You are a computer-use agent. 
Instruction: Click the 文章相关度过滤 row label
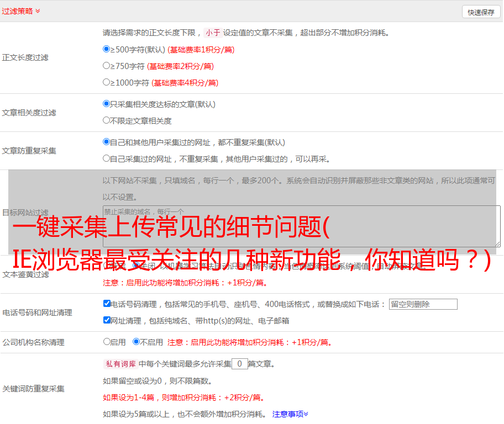click(x=29, y=113)
